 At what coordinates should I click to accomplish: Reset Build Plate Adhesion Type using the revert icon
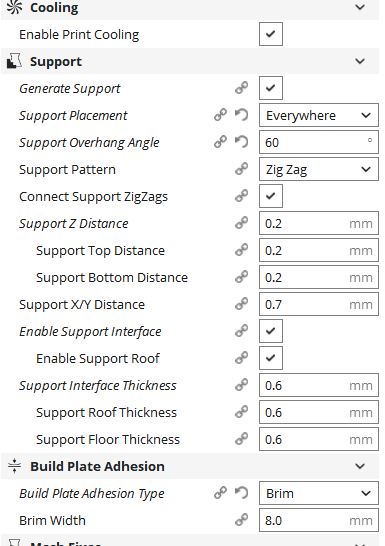pyautogui.click(x=241, y=493)
